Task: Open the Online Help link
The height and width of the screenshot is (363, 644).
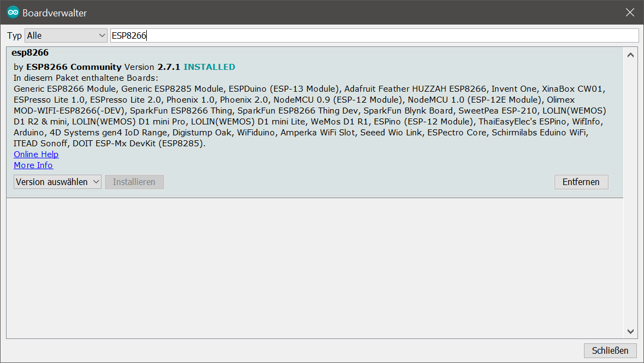Action: 36,154
